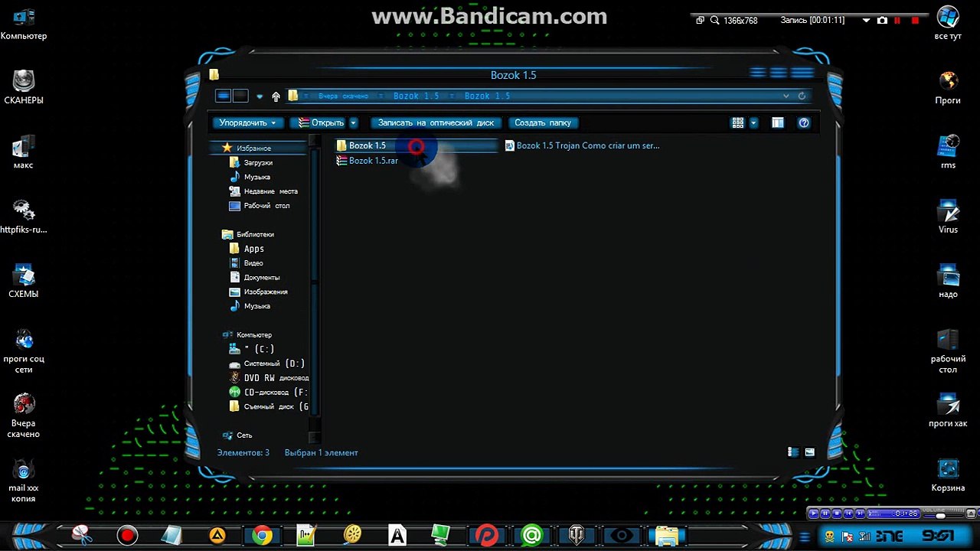Open the Упорядочить menu

click(247, 122)
